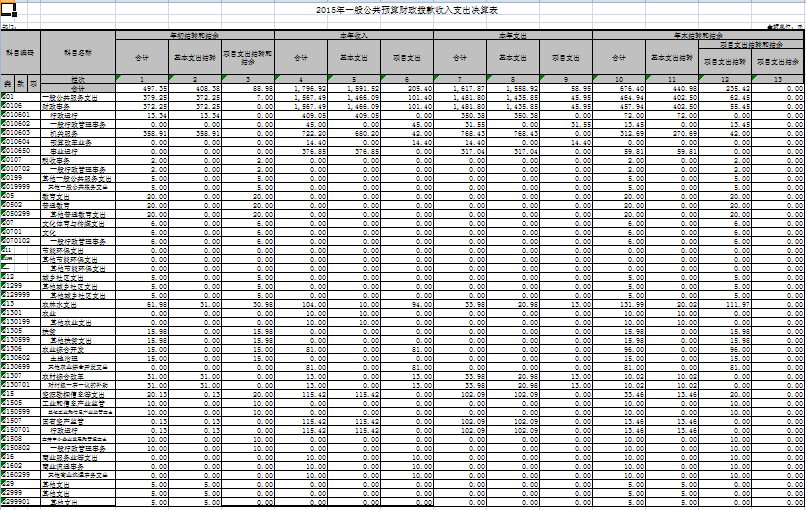
Task: Select the cell showing 680.20
Action: click(x=354, y=133)
